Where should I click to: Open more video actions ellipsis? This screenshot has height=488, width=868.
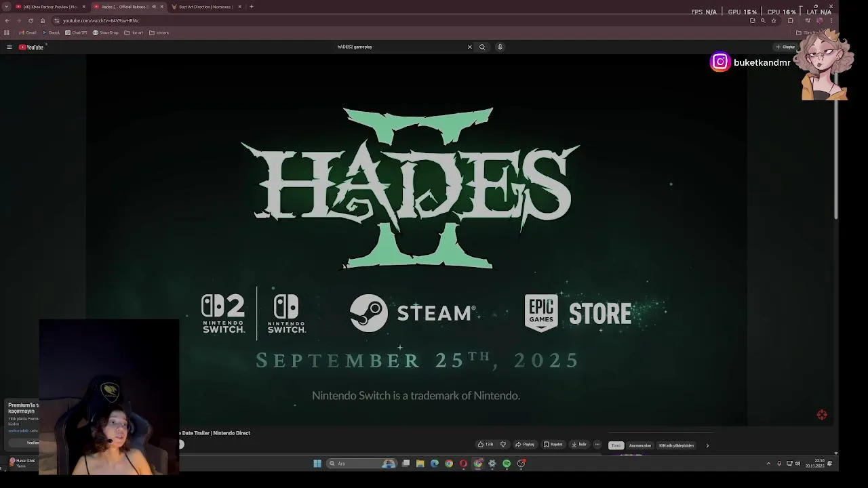pyautogui.click(x=597, y=445)
